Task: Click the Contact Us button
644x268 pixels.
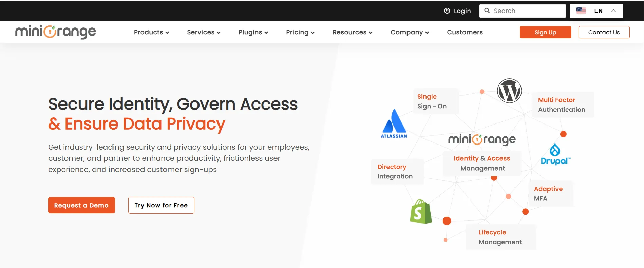Action: (x=604, y=32)
